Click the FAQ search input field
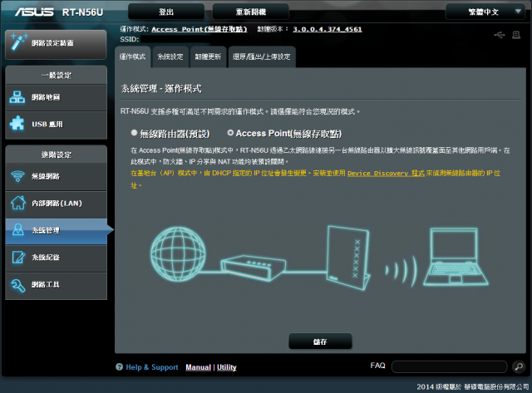 click(449, 366)
